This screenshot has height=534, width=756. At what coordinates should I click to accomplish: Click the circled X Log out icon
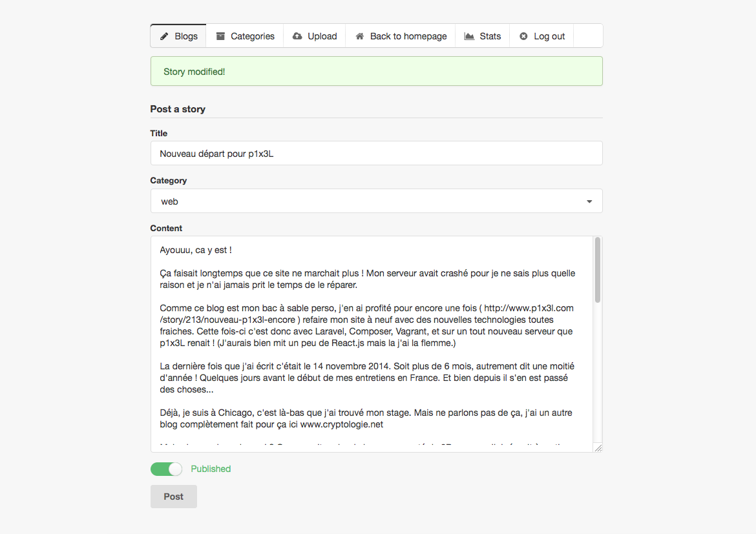[x=523, y=36]
